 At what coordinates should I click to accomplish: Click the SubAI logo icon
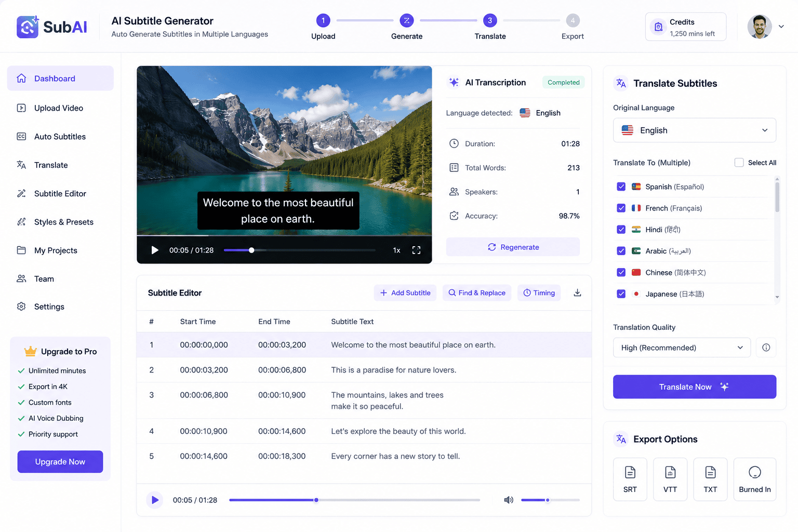(x=28, y=26)
